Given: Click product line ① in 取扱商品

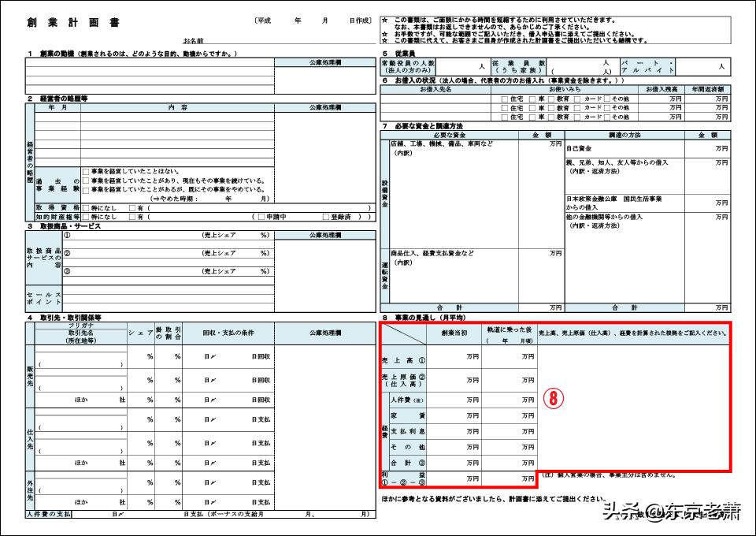Looking at the screenshot, I should coord(167,235).
